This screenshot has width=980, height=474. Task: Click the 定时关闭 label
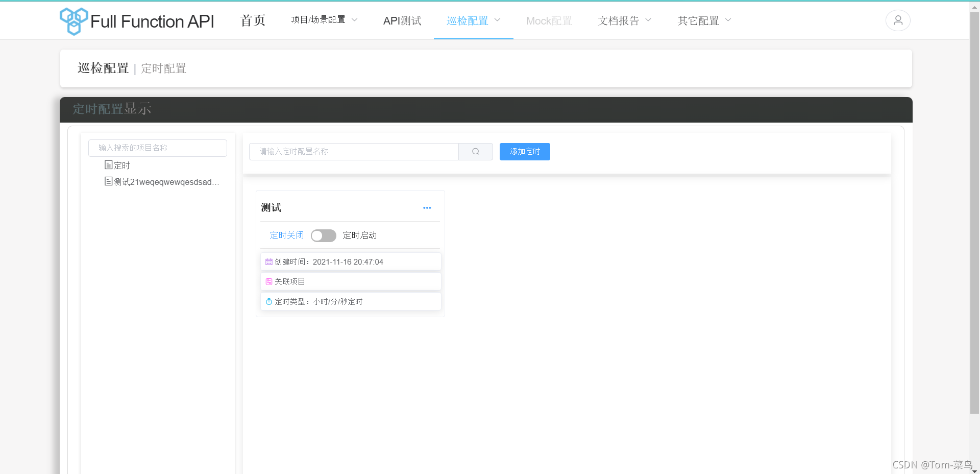(287, 235)
